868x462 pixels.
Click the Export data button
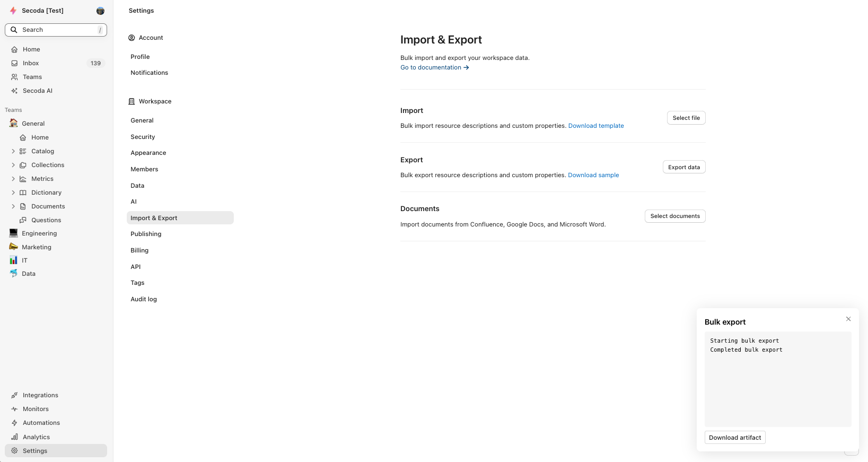683,167
